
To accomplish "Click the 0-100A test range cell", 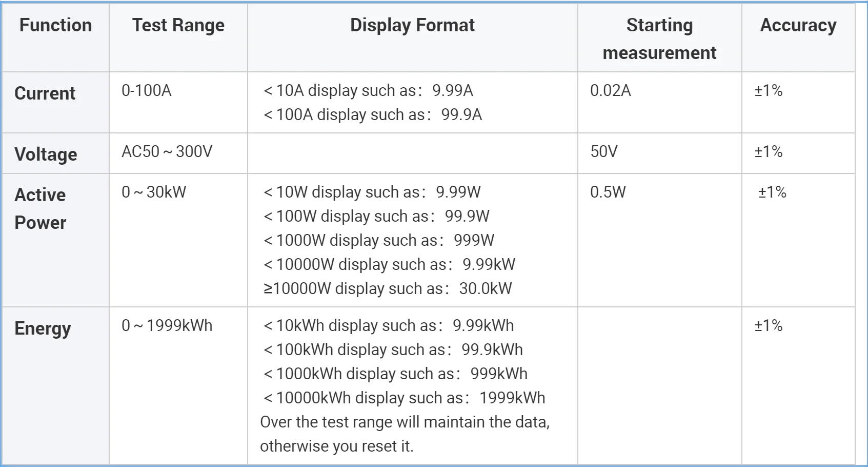I will point(147,91).
